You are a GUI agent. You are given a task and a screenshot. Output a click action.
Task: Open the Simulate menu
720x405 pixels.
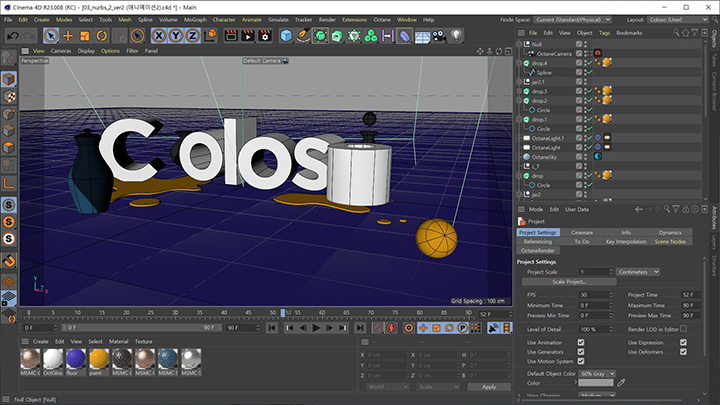click(278, 20)
